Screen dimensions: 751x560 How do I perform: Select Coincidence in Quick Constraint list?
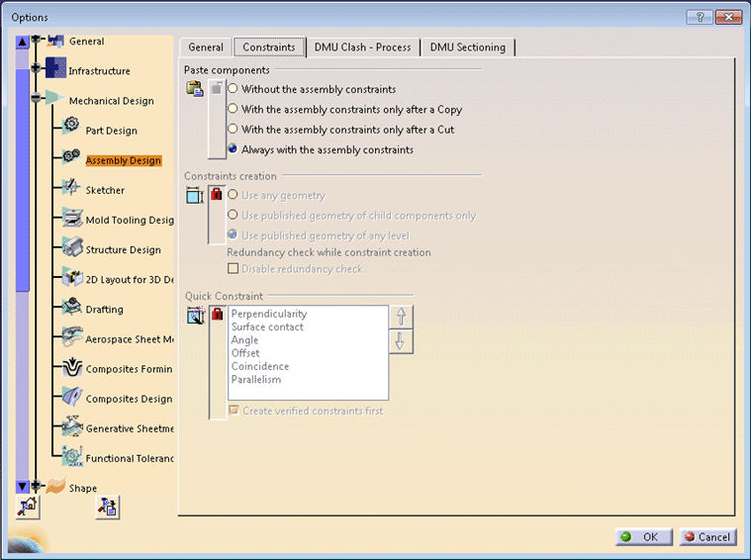point(260,366)
